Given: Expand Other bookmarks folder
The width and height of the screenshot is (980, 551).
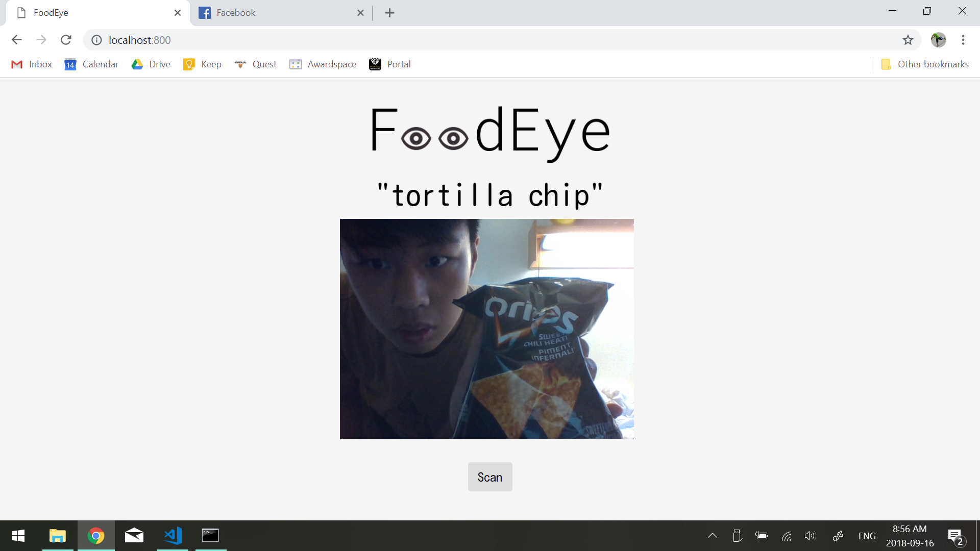Looking at the screenshot, I should 924,64.
